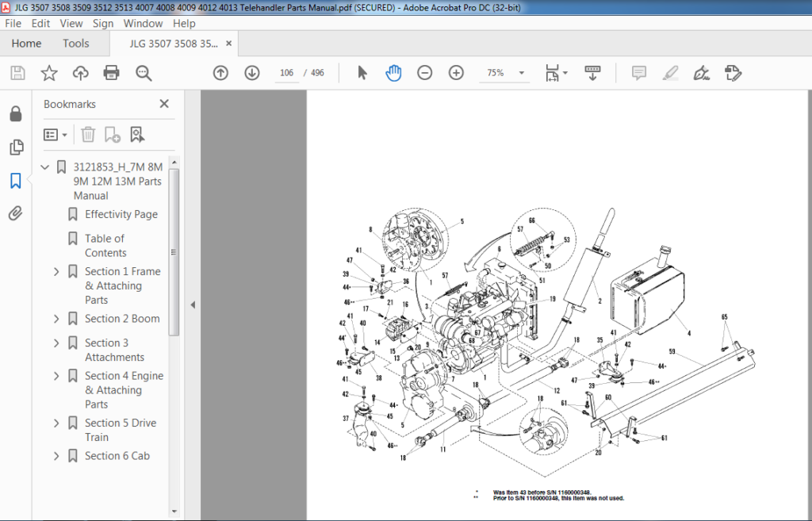
Task: Click the Print file icon
Action: pos(111,73)
